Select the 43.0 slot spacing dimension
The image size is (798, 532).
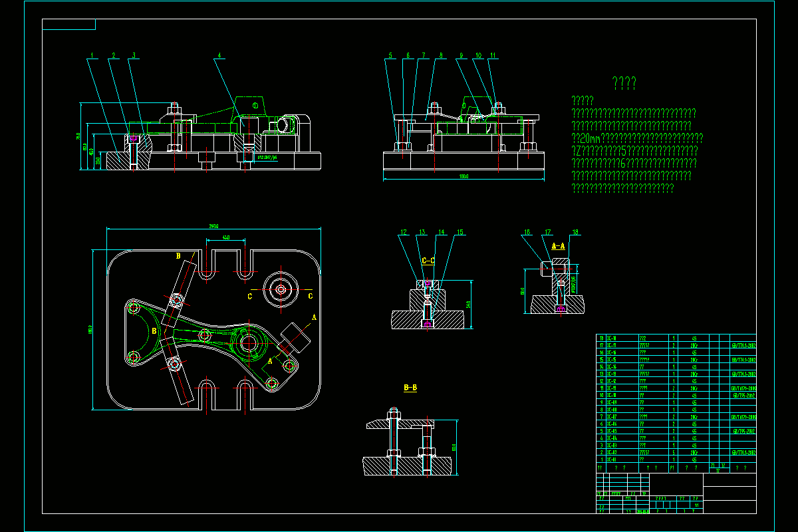[226, 237]
